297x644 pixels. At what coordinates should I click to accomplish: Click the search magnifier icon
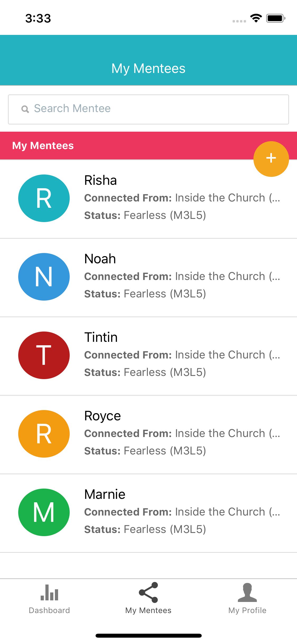pyautogui.click(x=25, y=109)
